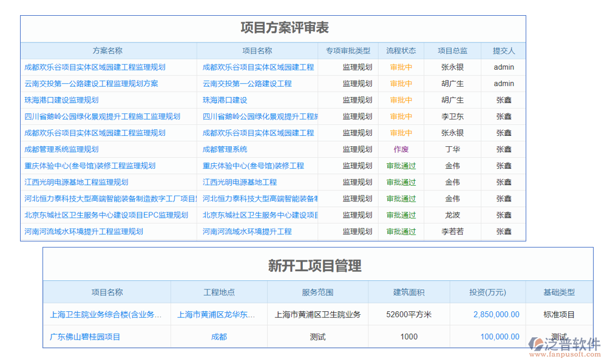Click the 标准项目 basic type cell
Image resolution: width=607 pixels, height=364 pixels.
point(559,314)
